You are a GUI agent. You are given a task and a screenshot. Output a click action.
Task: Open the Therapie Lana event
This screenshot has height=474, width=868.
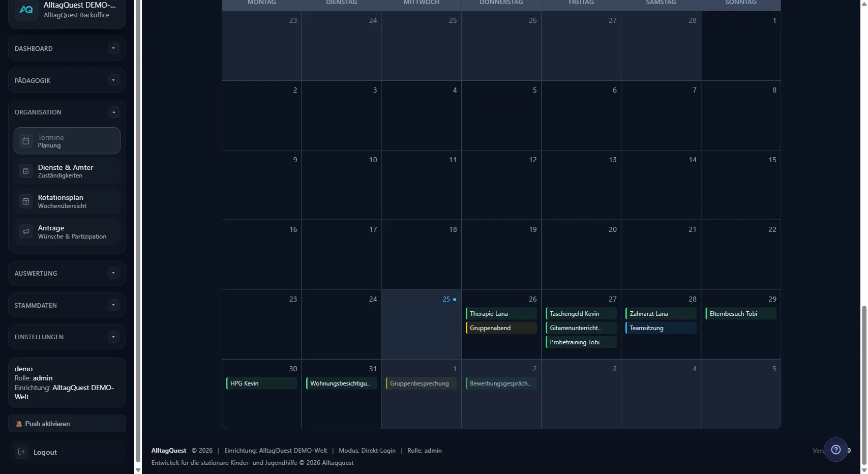(x=500, y=314)
